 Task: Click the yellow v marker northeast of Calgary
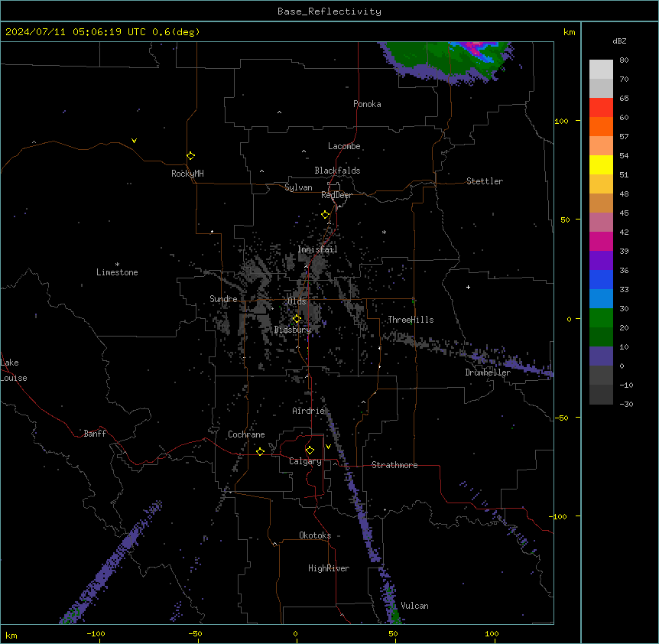[x=328, y=447]
